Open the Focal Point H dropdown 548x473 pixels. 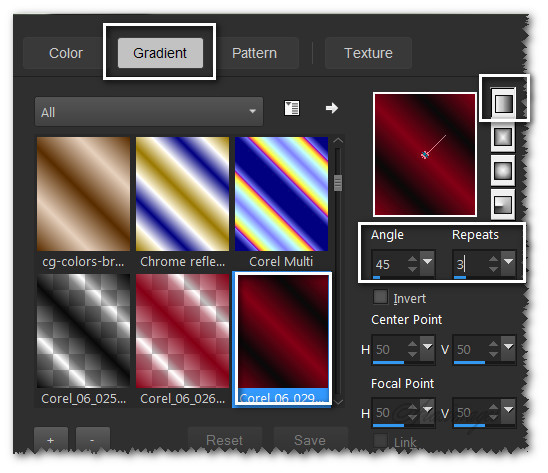pyautogui.click(x=427, y=411)
